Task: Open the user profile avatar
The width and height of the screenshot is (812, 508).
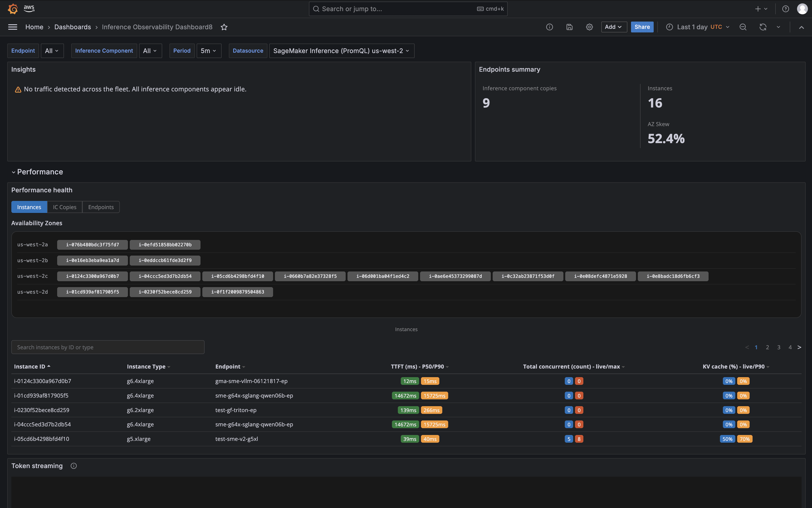Action: 802,9
